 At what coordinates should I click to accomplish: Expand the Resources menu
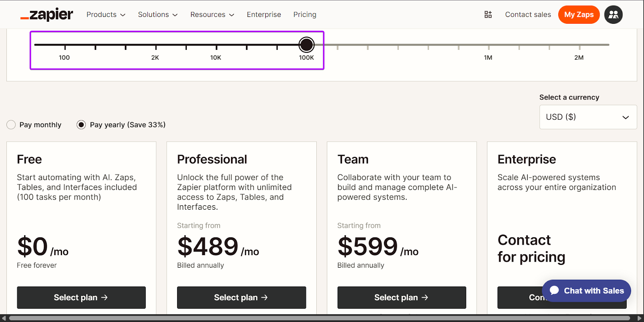pyautogui.click(x=212, y=14)
